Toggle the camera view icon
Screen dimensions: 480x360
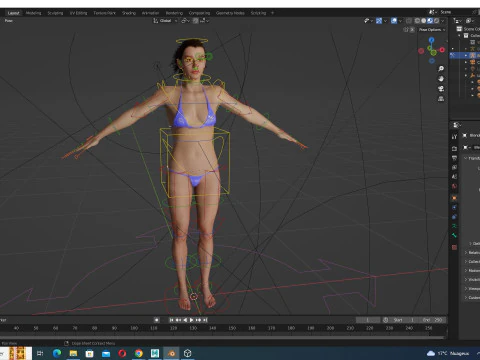pos(441,89)
